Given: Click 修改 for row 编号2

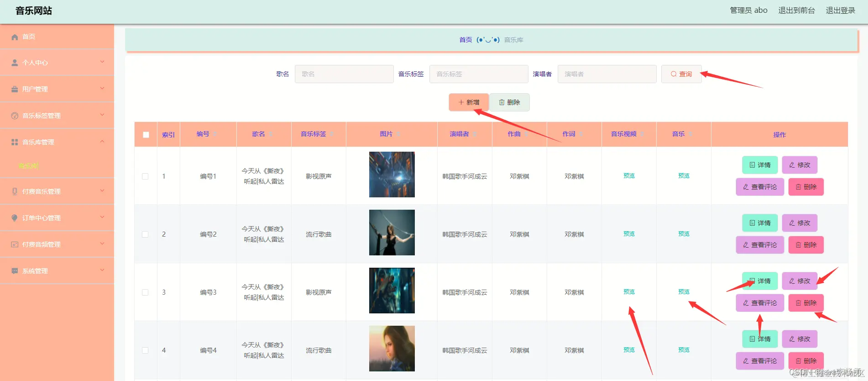Looking at the screenshot, I should coord(800,223).
